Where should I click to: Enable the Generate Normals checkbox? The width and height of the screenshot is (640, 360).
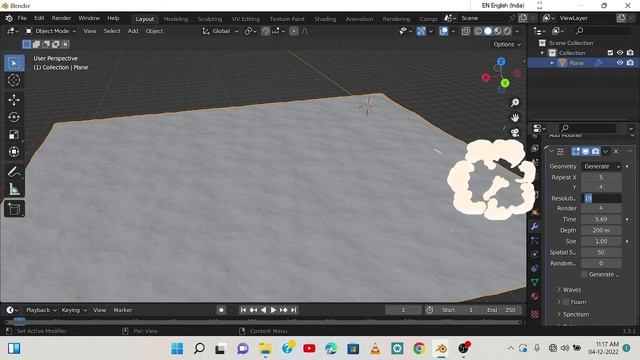click(584, 274)
